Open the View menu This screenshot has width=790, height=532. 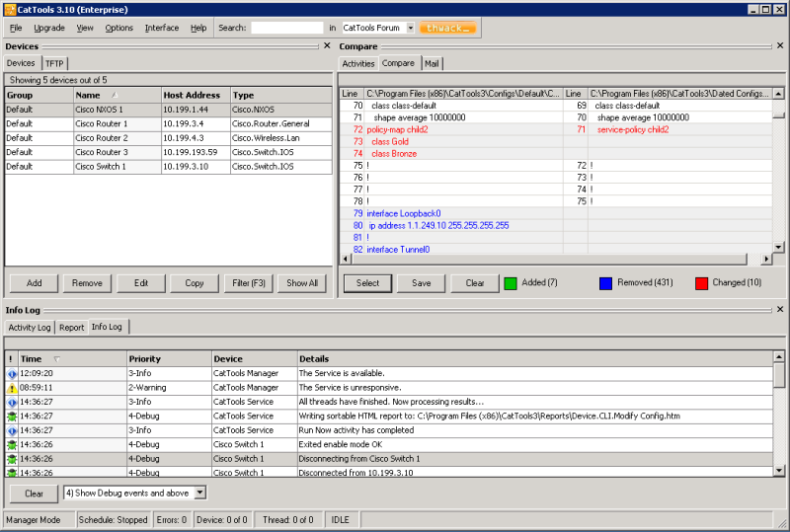(x=85, y=28)
